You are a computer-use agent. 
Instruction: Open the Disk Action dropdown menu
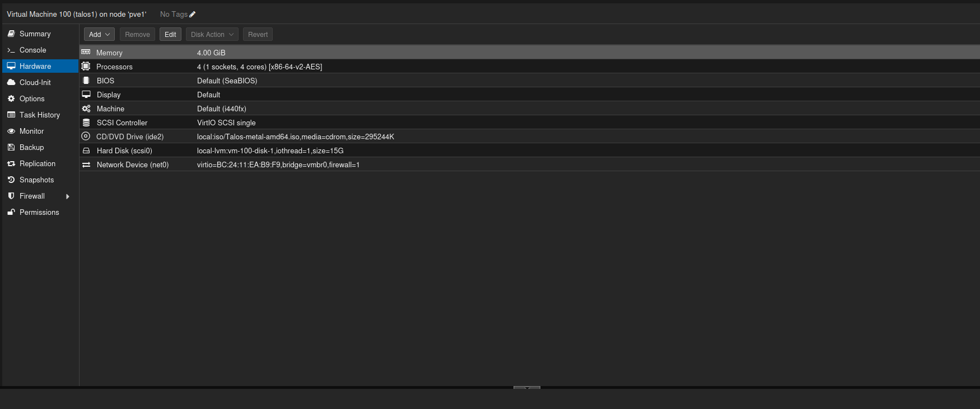point(212,35)
